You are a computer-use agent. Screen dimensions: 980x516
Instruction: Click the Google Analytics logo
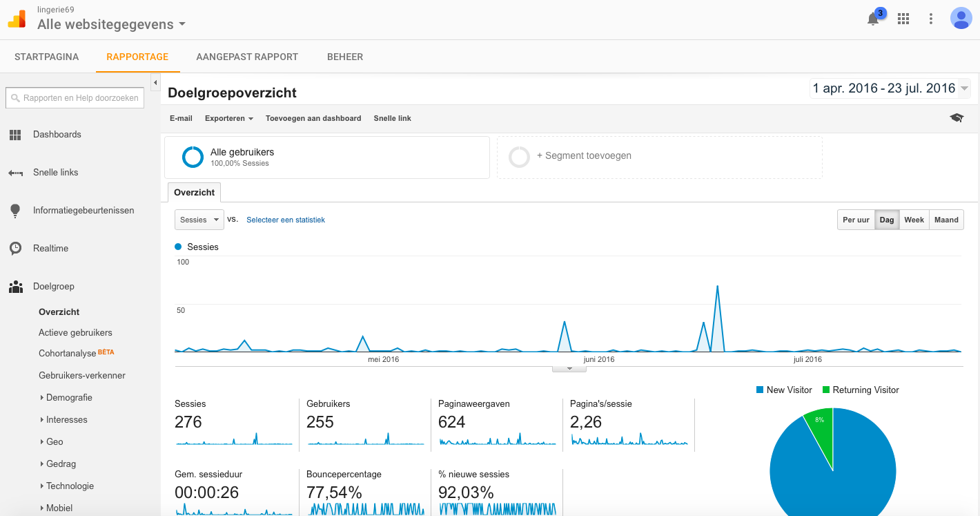17,19
